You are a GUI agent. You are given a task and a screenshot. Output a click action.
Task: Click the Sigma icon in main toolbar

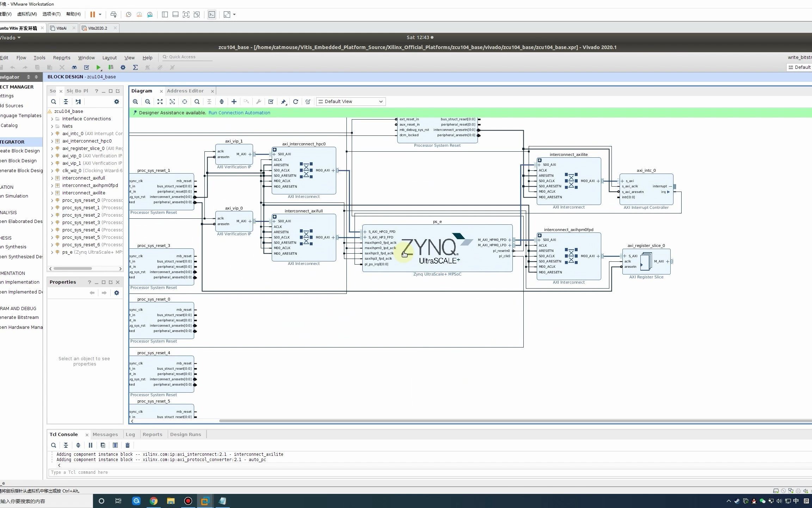pyautogui.click(x=135, y=67)
